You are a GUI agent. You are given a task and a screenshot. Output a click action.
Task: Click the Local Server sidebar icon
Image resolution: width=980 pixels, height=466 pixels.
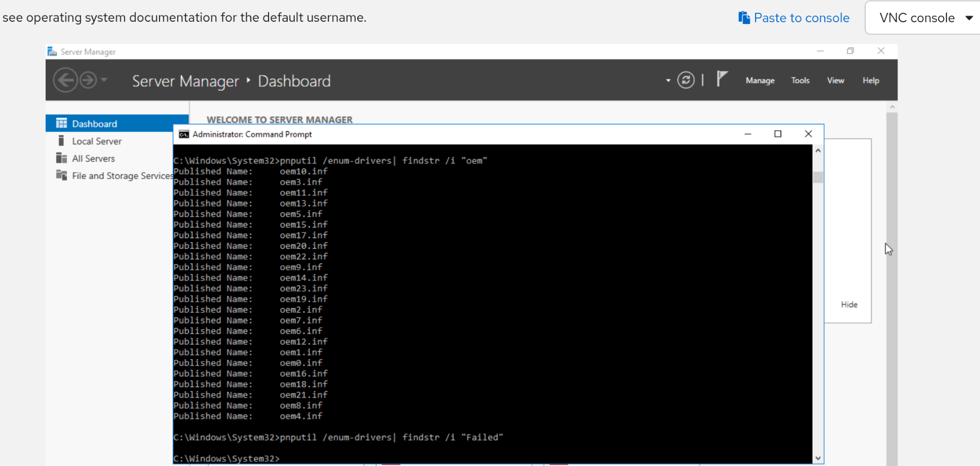61,141
